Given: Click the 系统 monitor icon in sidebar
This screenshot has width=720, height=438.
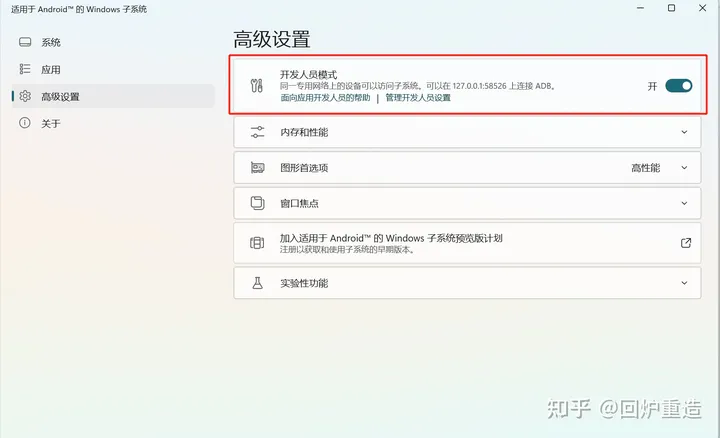Looking at the screenshot, I should (x=25, y=42).
